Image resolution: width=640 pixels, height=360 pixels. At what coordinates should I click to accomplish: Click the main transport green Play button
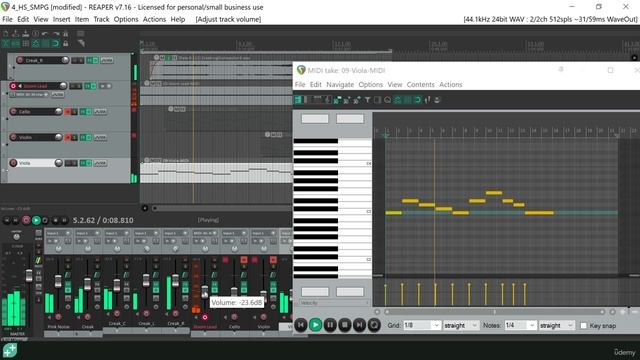[x=36, y=220]
